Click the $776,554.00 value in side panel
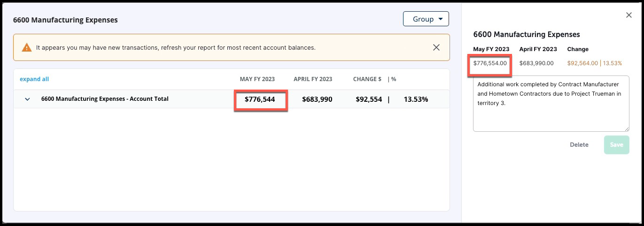 pos(490,63)
